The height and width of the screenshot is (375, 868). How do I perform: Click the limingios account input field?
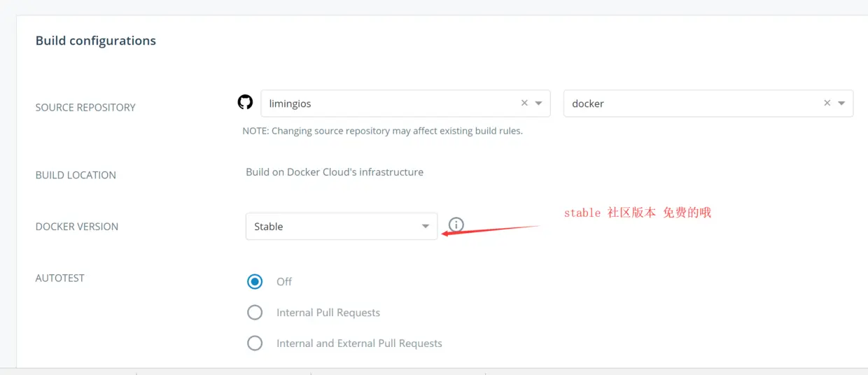385,104
